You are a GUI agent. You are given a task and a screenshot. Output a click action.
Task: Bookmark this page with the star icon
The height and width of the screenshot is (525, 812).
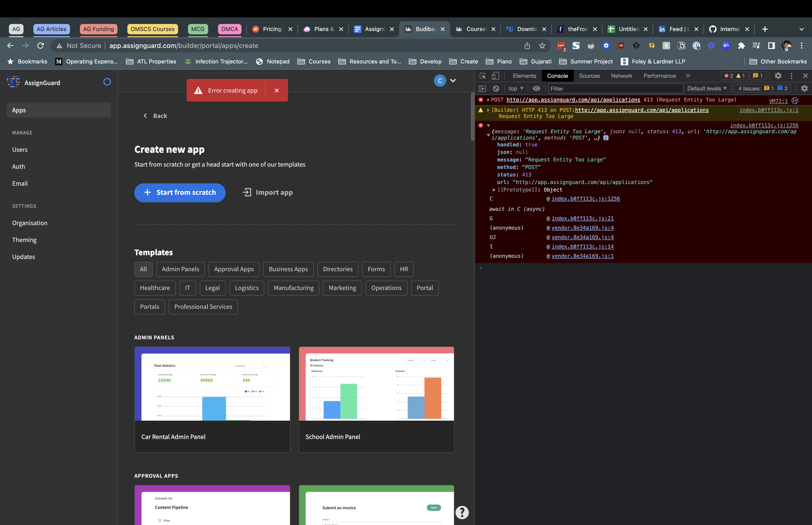coord(542,46)
